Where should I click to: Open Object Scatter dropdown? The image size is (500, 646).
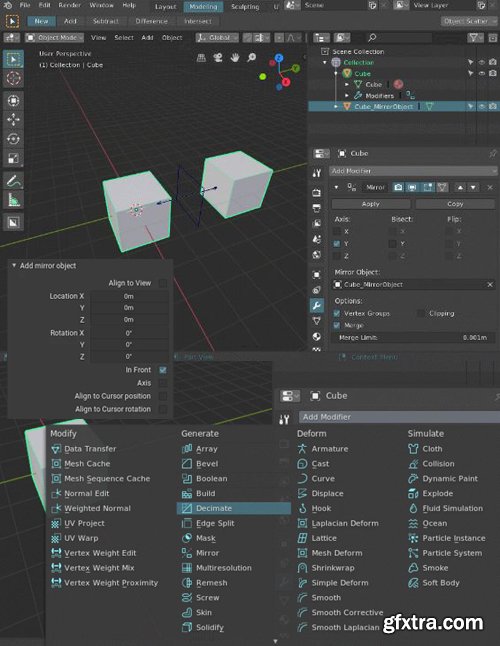point(469,21)
